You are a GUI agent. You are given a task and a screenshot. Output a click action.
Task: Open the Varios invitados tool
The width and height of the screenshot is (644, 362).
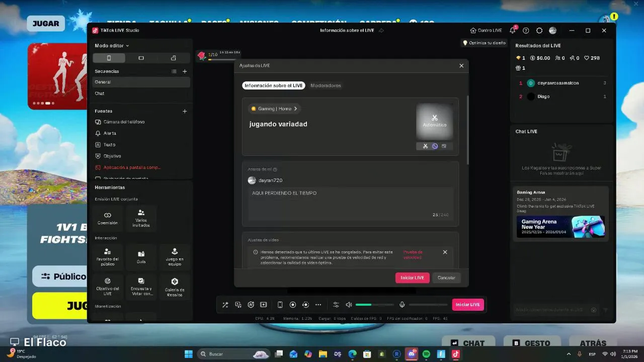(141, 218)
